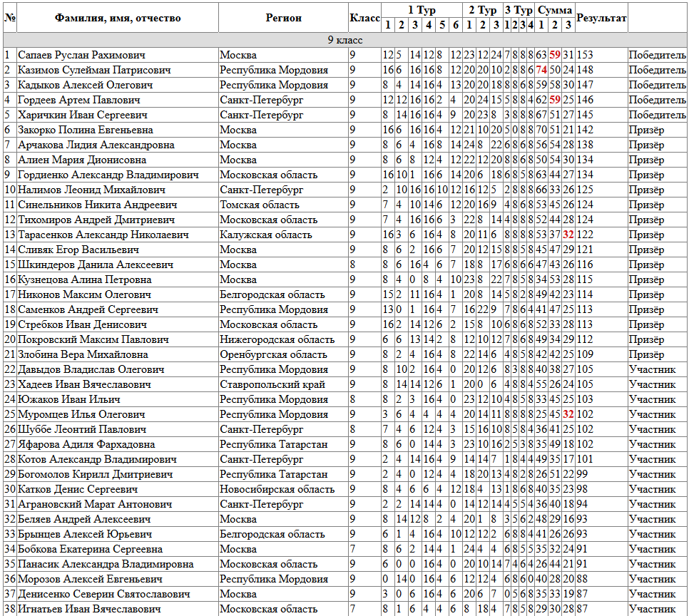Click the Результат column header

coord(601,18)
